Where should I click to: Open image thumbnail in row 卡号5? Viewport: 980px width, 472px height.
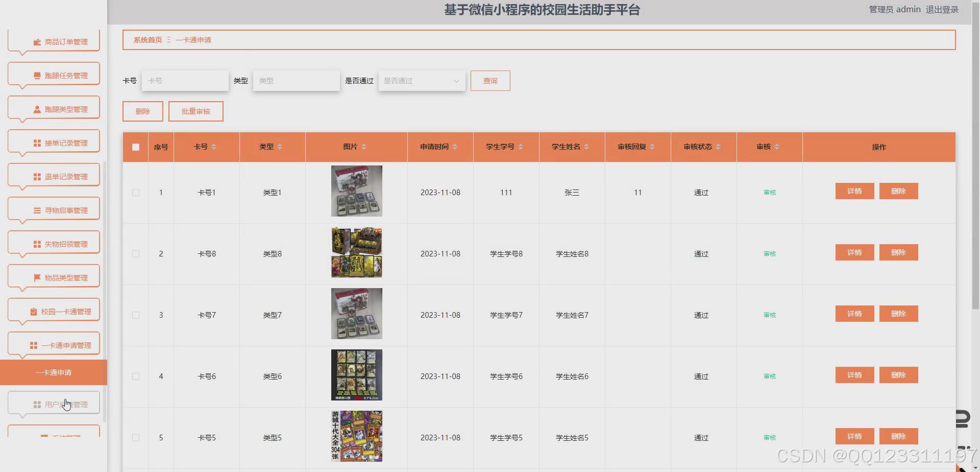click(357, 436)
